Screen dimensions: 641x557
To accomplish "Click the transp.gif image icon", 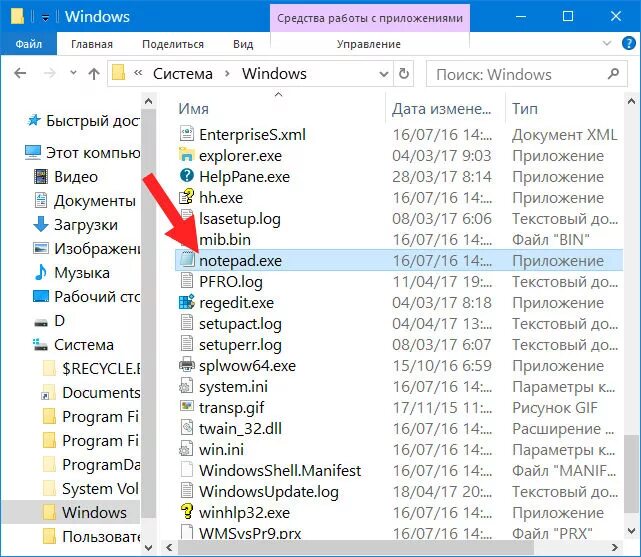I will tap(186, 407).
